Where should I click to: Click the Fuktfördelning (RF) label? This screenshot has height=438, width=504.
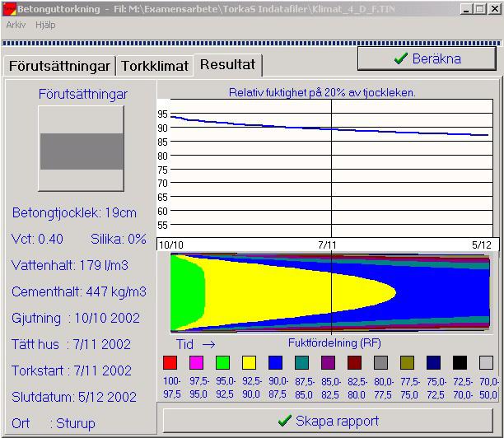pos(334,342)
